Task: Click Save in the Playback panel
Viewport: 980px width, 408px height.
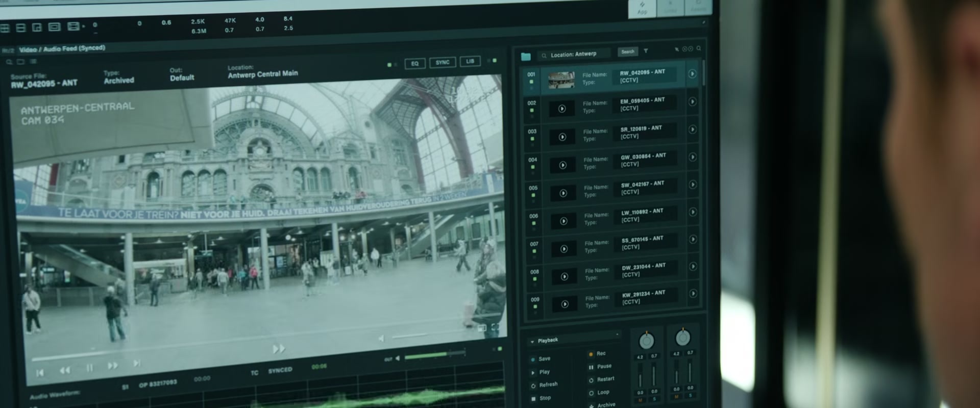Action: [x=540, y=359]
